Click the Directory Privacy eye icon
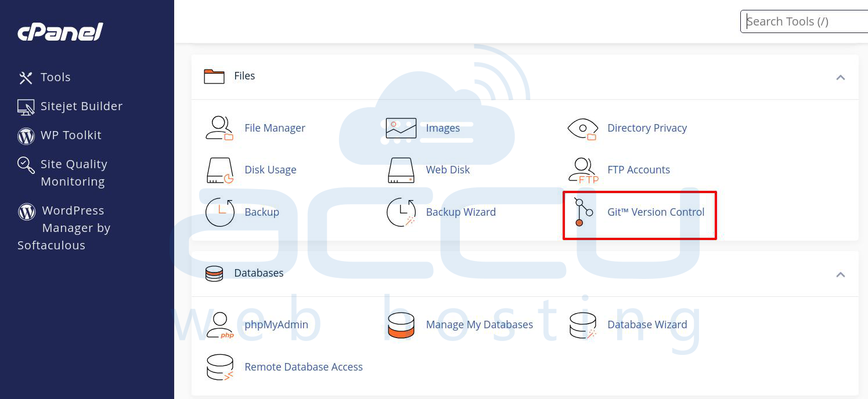Viewport: 868px width, 399px height. (x=582, y=128)
